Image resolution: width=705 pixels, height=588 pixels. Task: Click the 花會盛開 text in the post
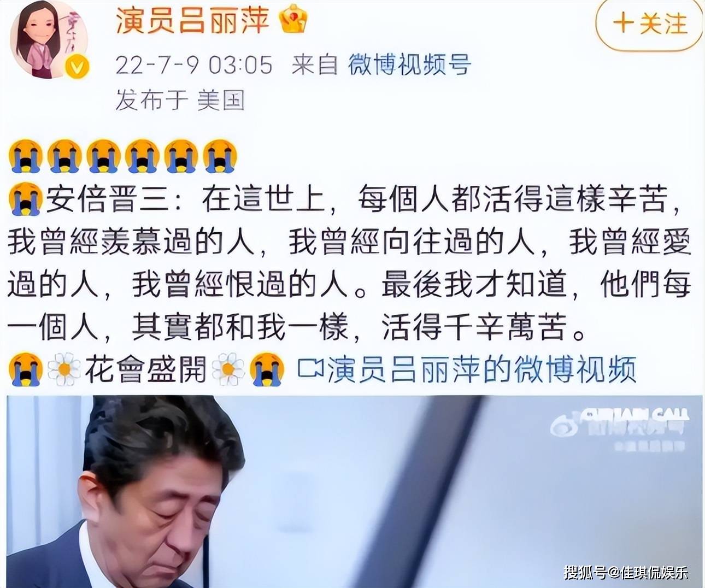(146, 369)
